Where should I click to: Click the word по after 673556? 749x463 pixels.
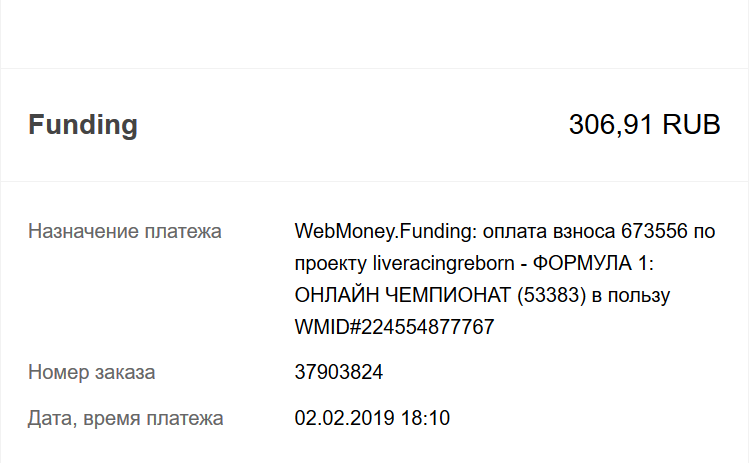coord(705,232)
